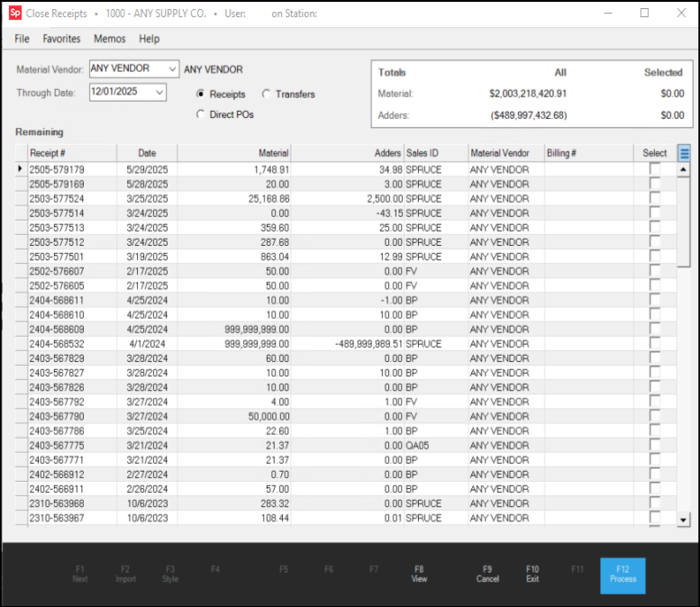Image resolution: width=700 pixels, height=607 pixels.
Task: Click the Select column header
Action: [655, 153]
